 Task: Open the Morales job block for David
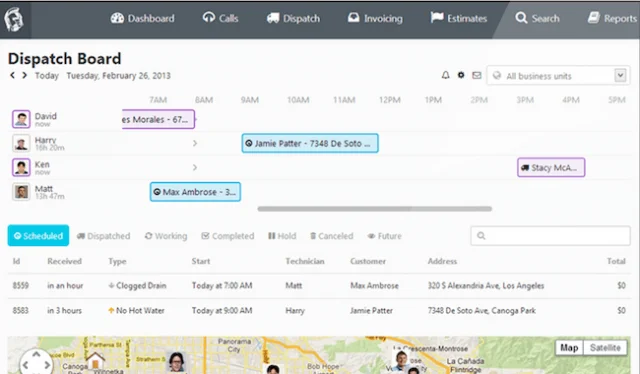click(158, 119)
